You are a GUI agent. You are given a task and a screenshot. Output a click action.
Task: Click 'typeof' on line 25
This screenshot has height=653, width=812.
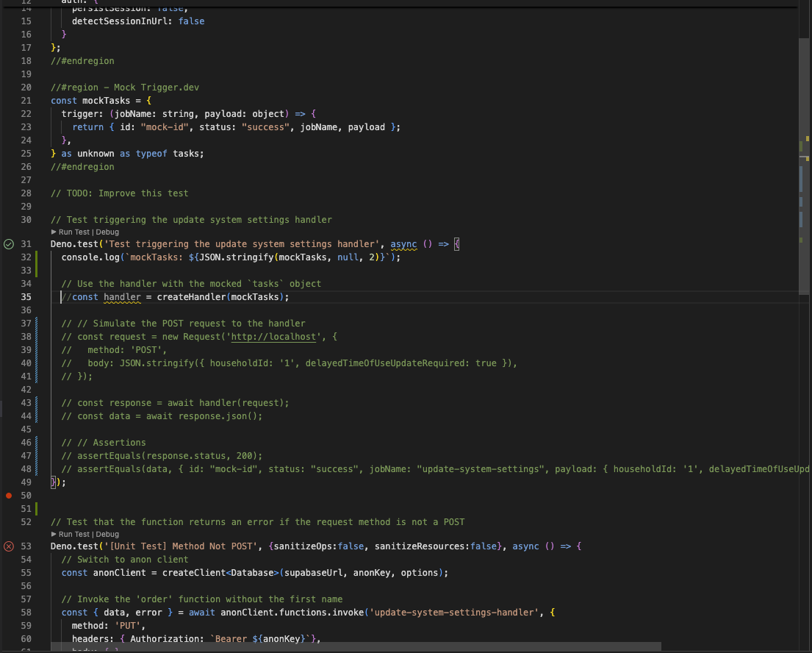click(151, 154)
